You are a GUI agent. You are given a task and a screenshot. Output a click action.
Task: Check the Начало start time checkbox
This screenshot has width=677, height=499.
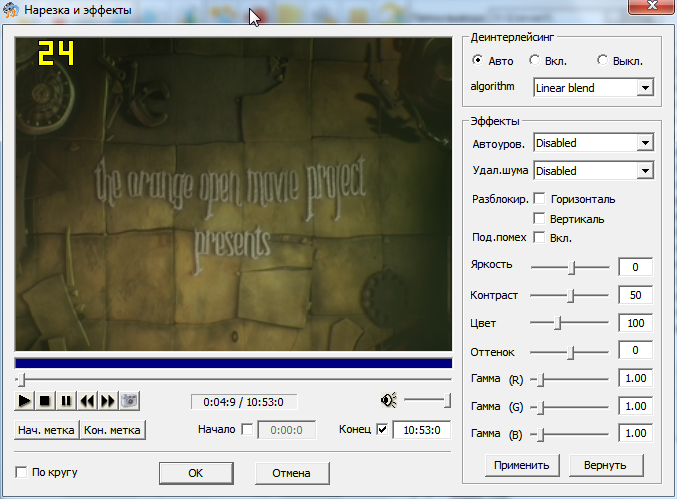pos(247,430)
